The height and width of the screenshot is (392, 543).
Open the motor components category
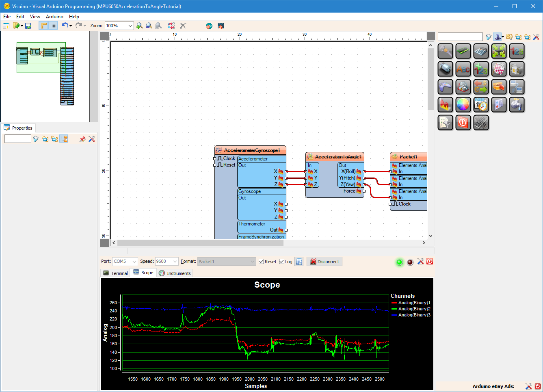tap(445, 69)
